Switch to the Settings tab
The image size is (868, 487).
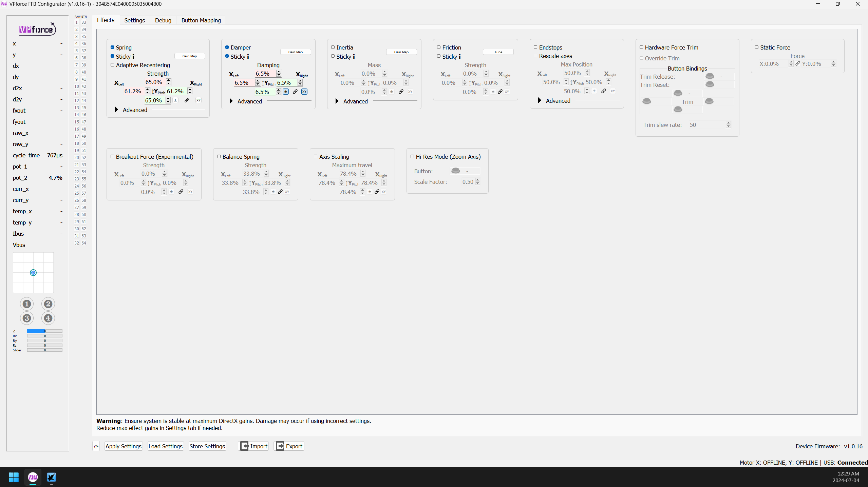(x=134, y=20)
